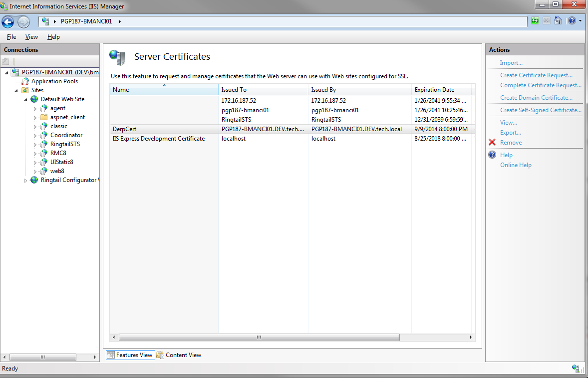Viewport: 588px width, 378px height.
Task: Click the classic application icon
Action: coord(44,126)
